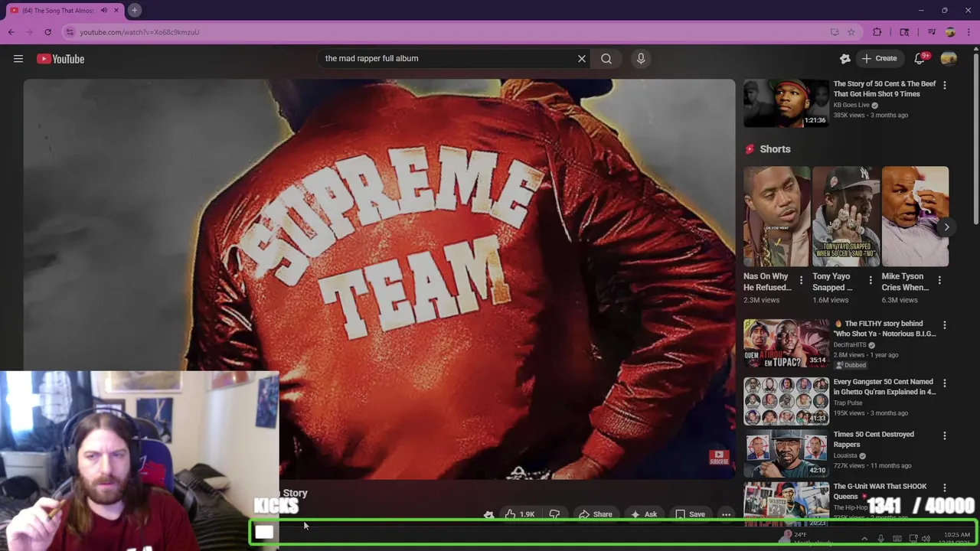Image resolution: width=980 pixels, height=551 pixels.
Task: Show next Shorts with arrow
Action: 946,227
